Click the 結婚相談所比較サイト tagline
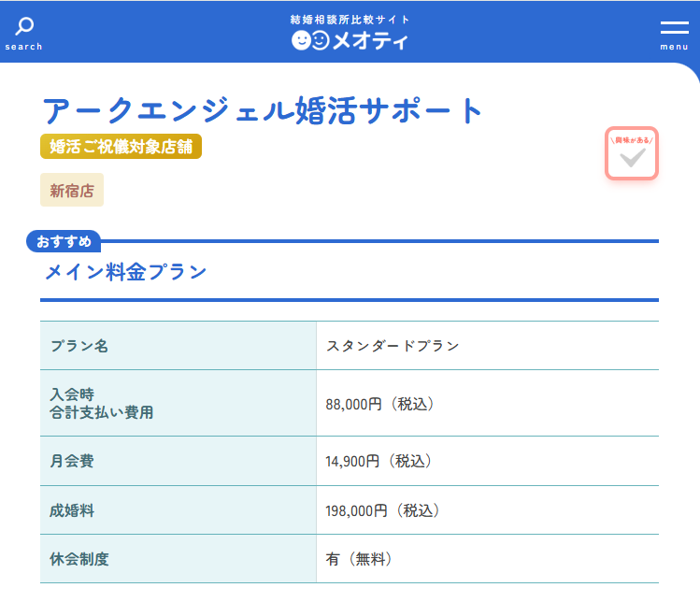The image size is (700, 602). (350, 20)
